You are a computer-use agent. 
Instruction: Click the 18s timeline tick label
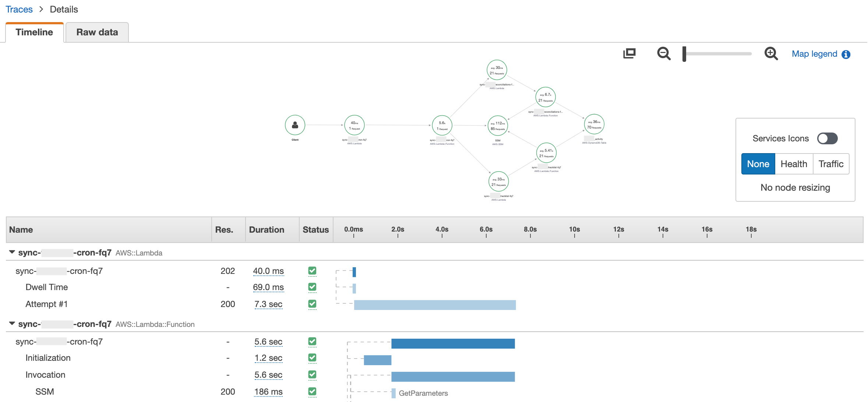751,229
